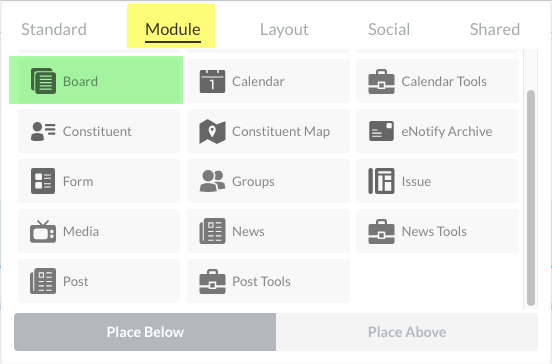Select the eNotify Archive icon

pos(381,131)
